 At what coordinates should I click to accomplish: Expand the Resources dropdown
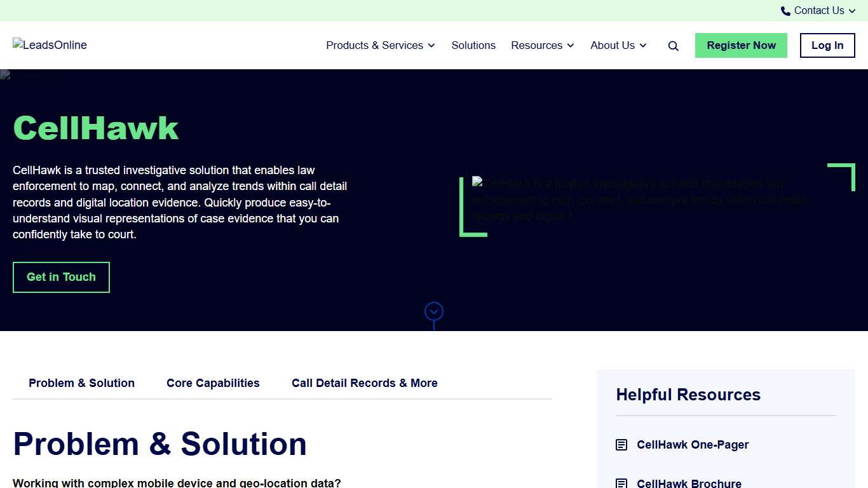pos(542,45)
